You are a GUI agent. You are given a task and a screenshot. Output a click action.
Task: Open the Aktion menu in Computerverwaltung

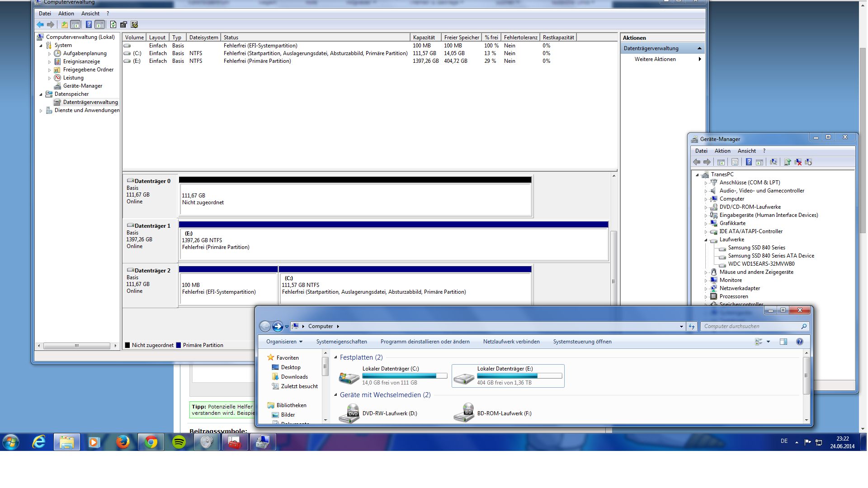tap(66, 14)
